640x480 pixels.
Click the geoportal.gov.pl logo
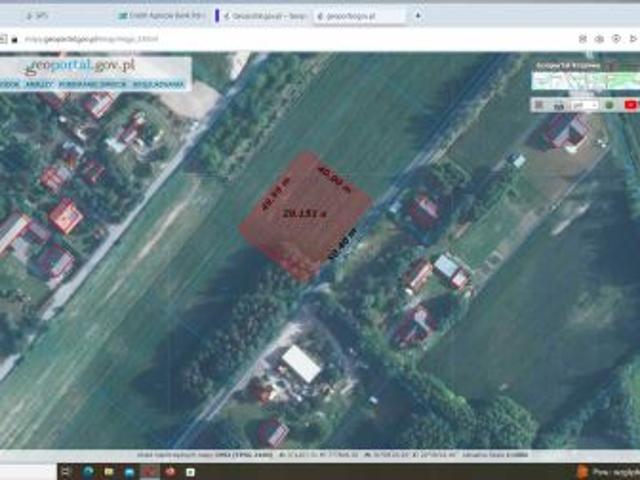click(80, 66)
